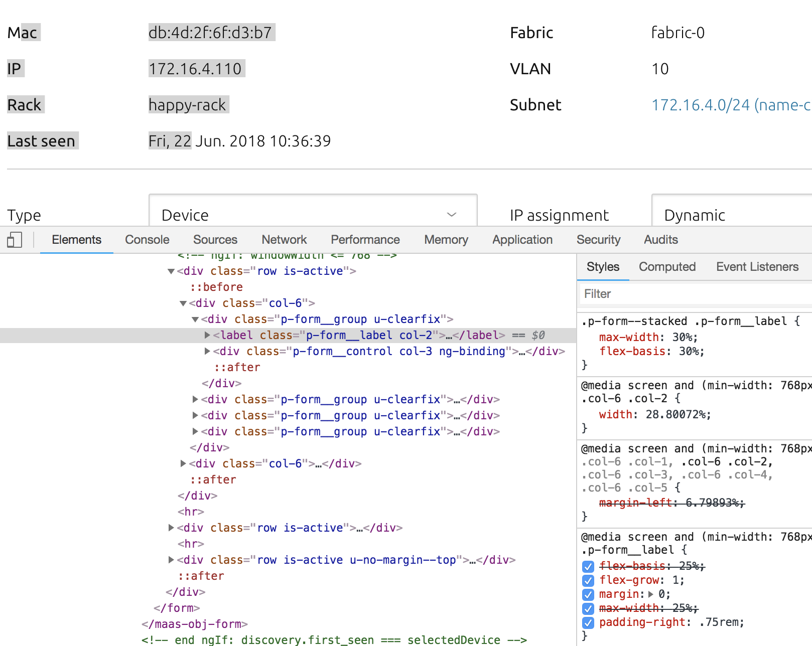Open the Application tab

click(522, 240)
